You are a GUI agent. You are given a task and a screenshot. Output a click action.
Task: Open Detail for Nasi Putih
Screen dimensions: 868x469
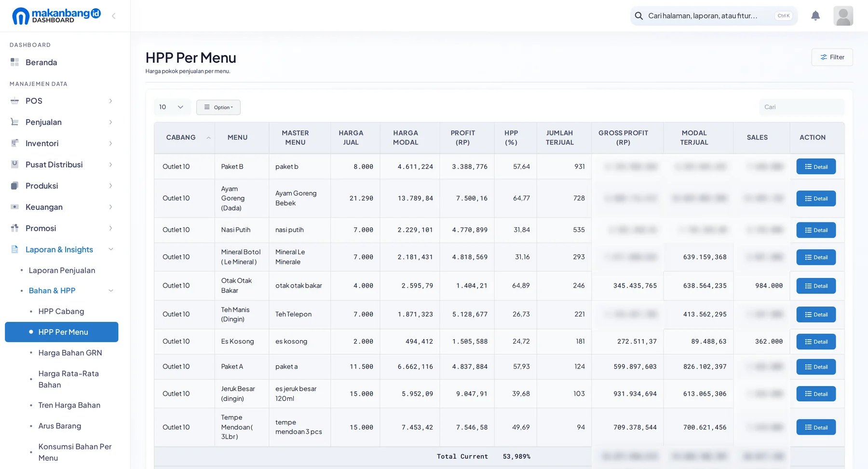pyautogui.click(x=816, y=230)
